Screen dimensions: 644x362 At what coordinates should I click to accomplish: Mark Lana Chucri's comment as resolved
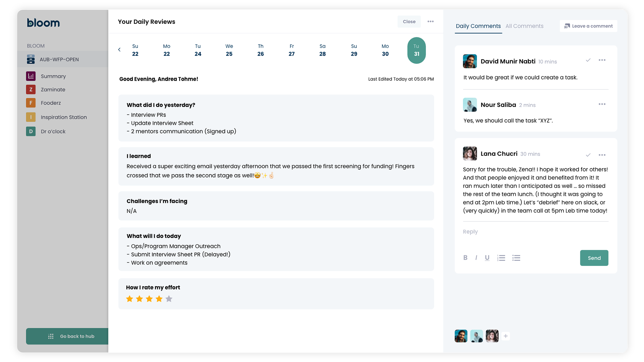[x=588, y=155]
